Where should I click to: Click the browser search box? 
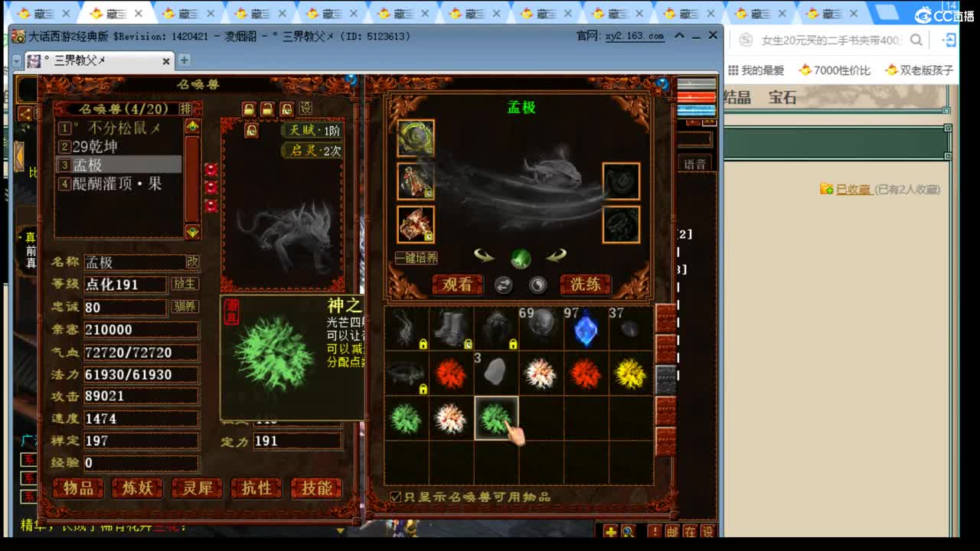tap(831, 41)
